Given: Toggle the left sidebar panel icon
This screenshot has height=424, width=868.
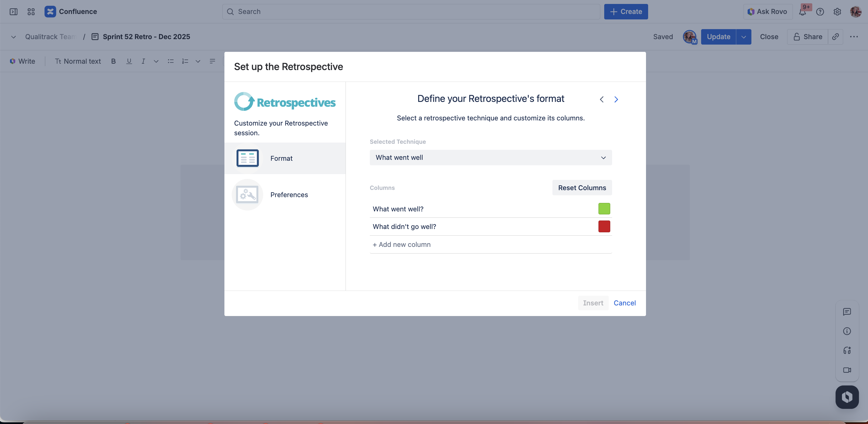Looking at the screenshot, I should click(14, 12).
